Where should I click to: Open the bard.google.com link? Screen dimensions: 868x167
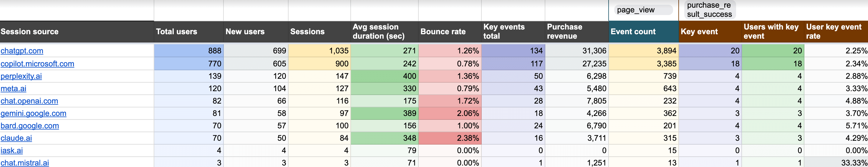click(30, 126)
